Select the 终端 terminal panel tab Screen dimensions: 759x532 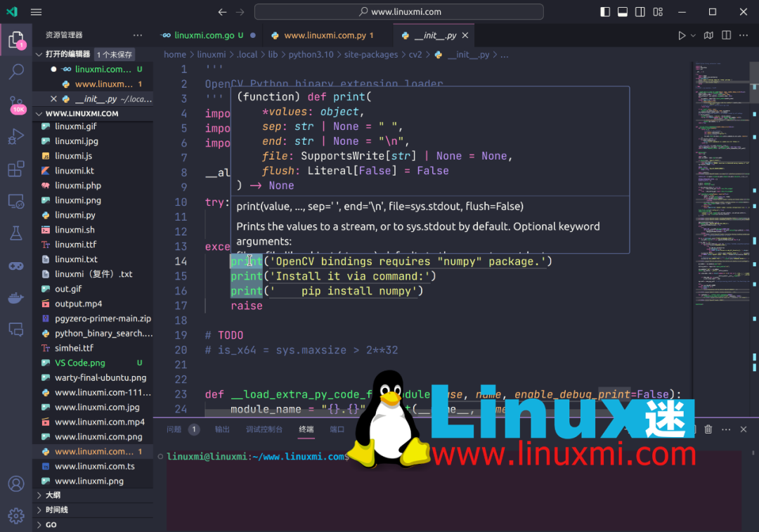pyautogui.click(x=306, y=429)
